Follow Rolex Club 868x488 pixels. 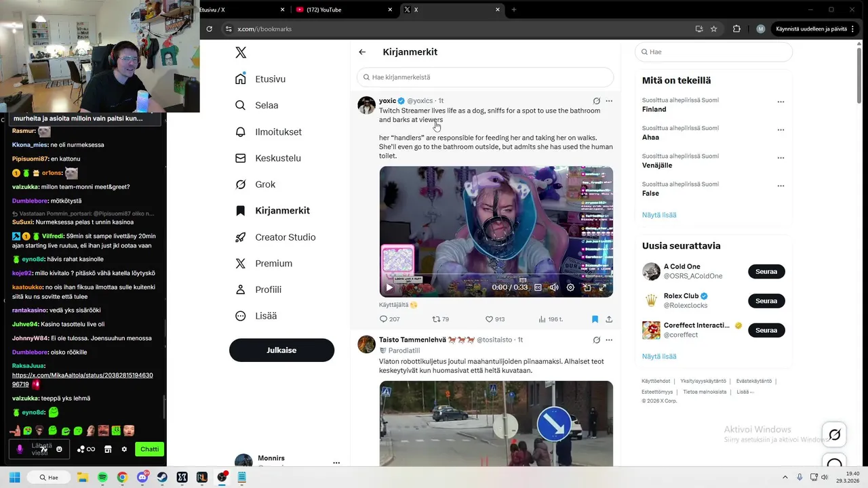coord(766,301)
